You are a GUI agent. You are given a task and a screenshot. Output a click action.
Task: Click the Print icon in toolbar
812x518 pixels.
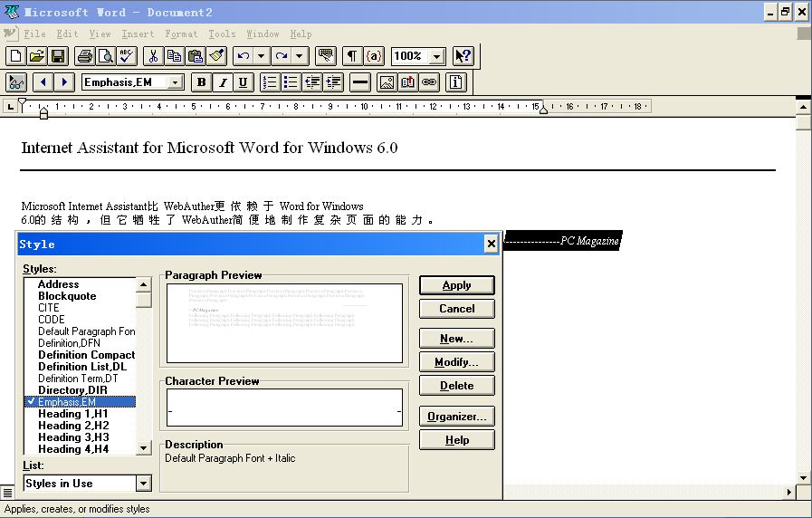pyautogui.click(x=84, y=56)
